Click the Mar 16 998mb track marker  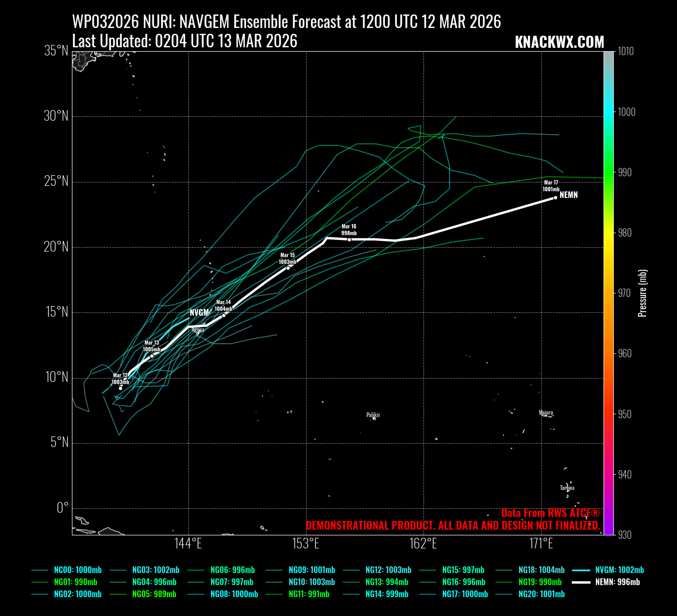coord(349,239)
